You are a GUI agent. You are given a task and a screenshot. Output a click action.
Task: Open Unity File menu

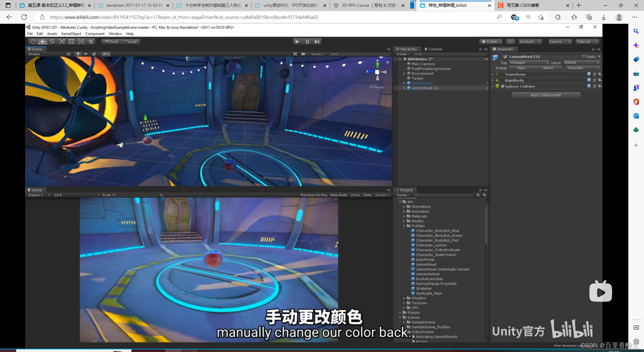30,34
